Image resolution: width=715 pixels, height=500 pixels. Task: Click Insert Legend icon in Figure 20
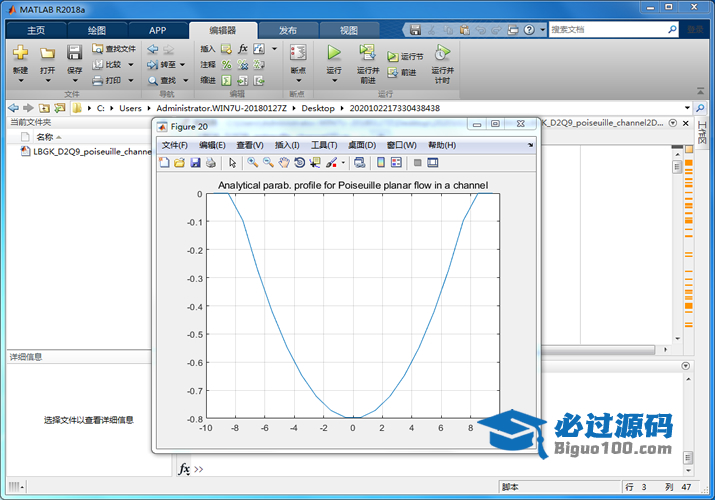[396, 162]
